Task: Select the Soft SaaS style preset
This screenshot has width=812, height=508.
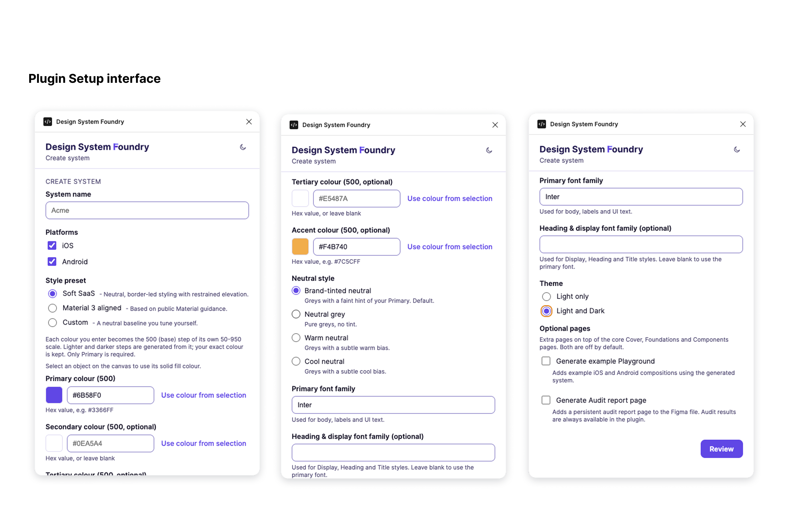Action: (52, 294)
